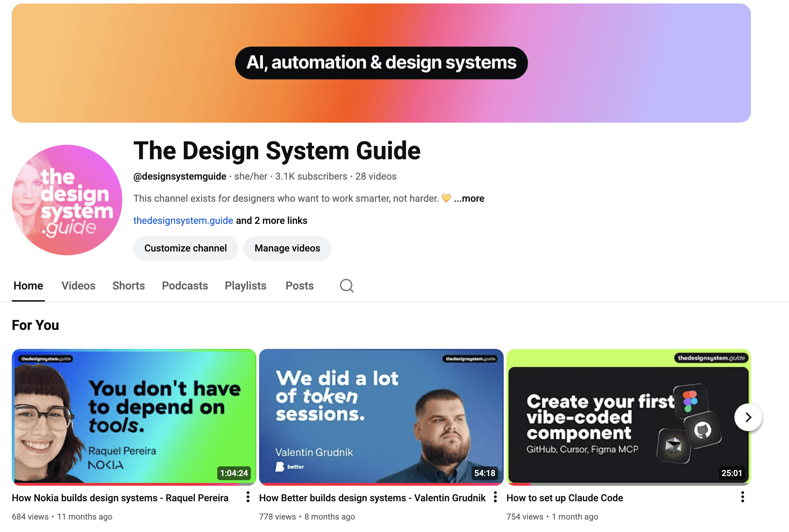Open options menu for Nokia video
This screenshot has width=789, height=532.
(248, 497)
